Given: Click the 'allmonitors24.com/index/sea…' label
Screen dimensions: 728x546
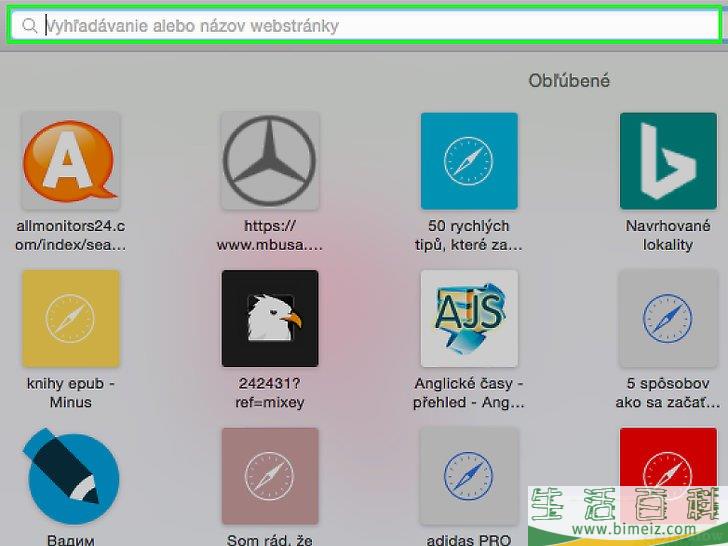Looking at the screenshot, I should coord(71,235).
